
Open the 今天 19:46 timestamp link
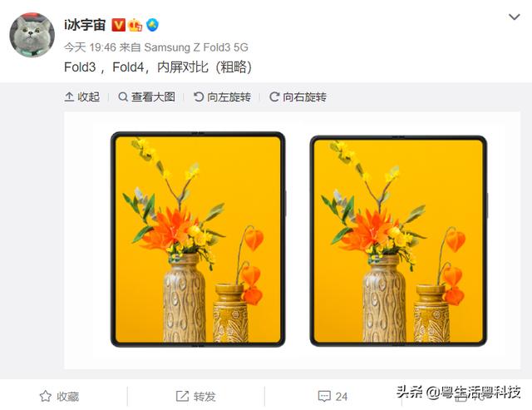(90, 47)
